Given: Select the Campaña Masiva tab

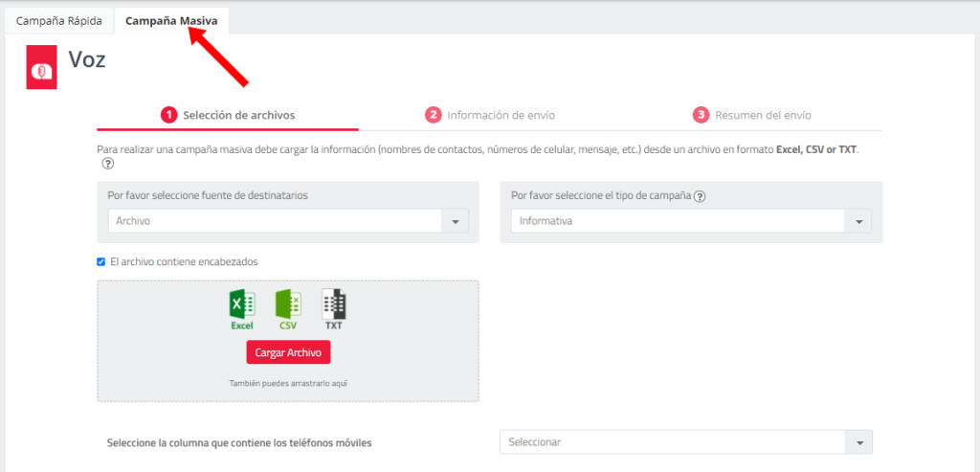Looking at the screenshot, I should [171, 20].
